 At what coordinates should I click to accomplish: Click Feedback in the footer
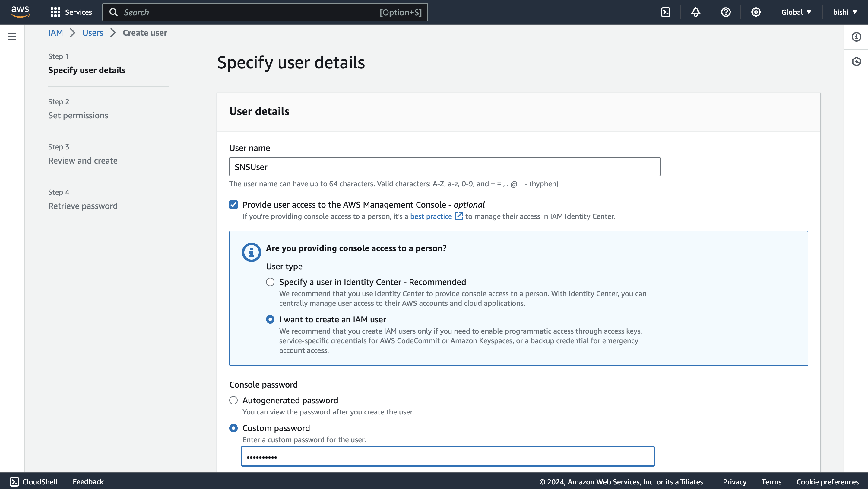coord(88,481)
